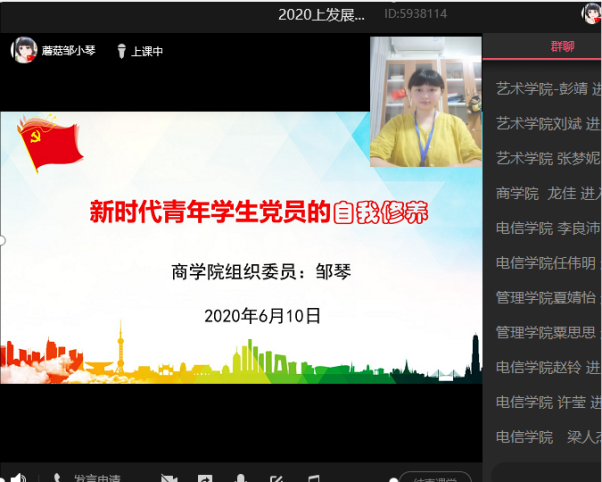Select chat message from 电信学院 李良沛

click(549, 229)
